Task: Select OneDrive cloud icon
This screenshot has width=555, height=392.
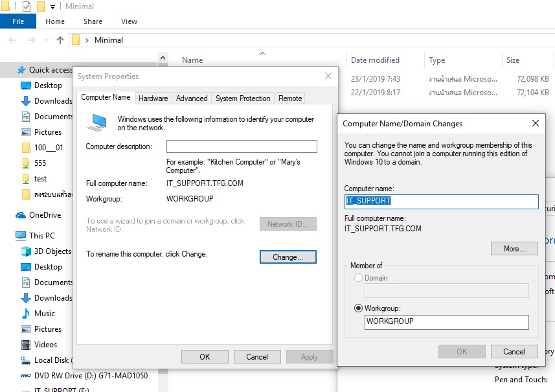Action: 21,215
